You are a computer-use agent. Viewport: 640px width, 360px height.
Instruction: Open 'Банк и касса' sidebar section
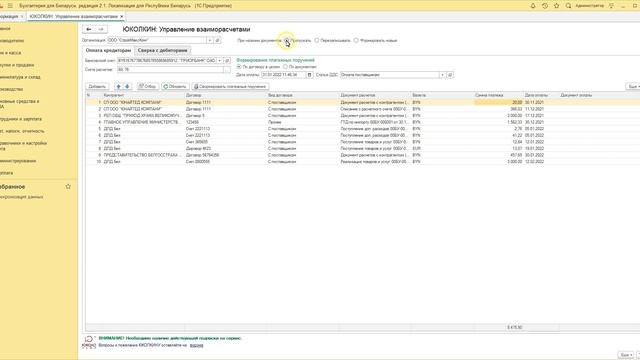click(10, 53)
